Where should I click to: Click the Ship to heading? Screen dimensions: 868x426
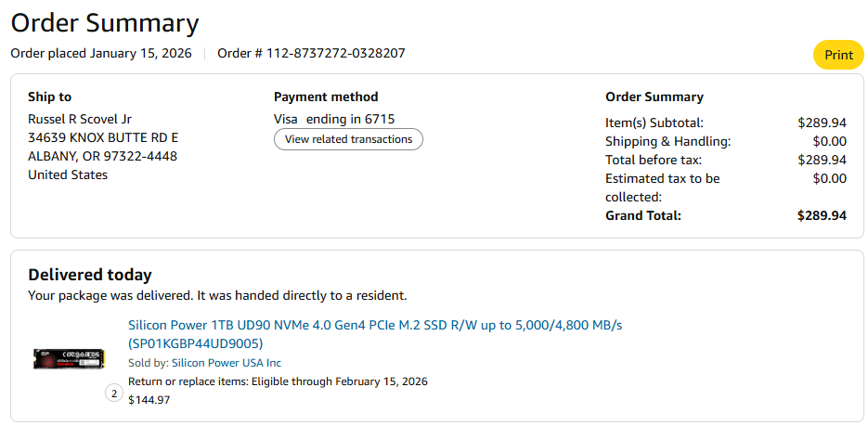[x=49, y=97]
